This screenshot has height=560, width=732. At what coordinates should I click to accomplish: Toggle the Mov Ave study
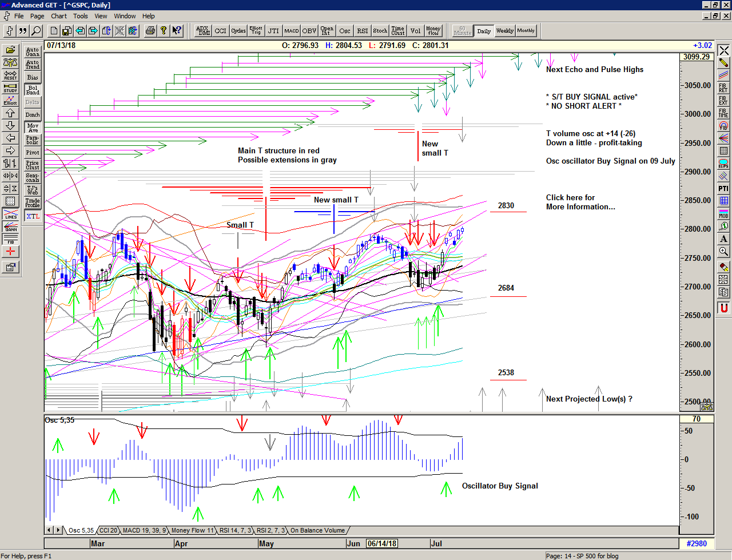pos(33,128)
